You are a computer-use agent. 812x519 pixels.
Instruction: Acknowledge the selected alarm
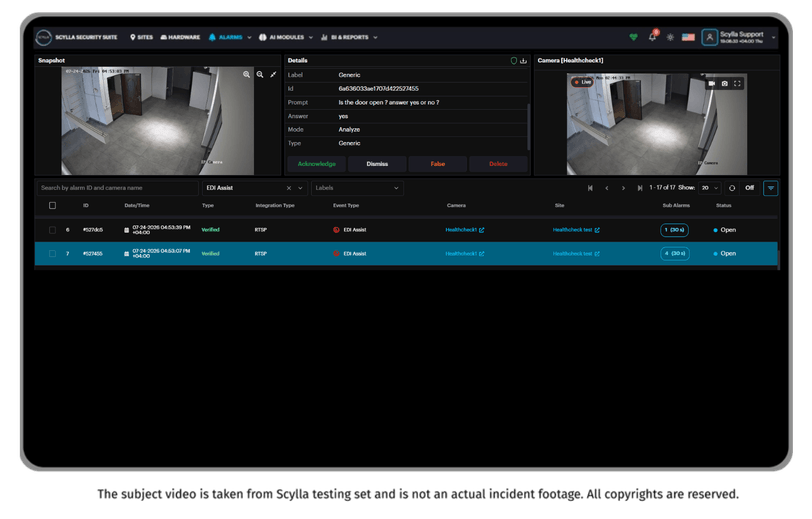pyautogui.click(x=316, y=164)
